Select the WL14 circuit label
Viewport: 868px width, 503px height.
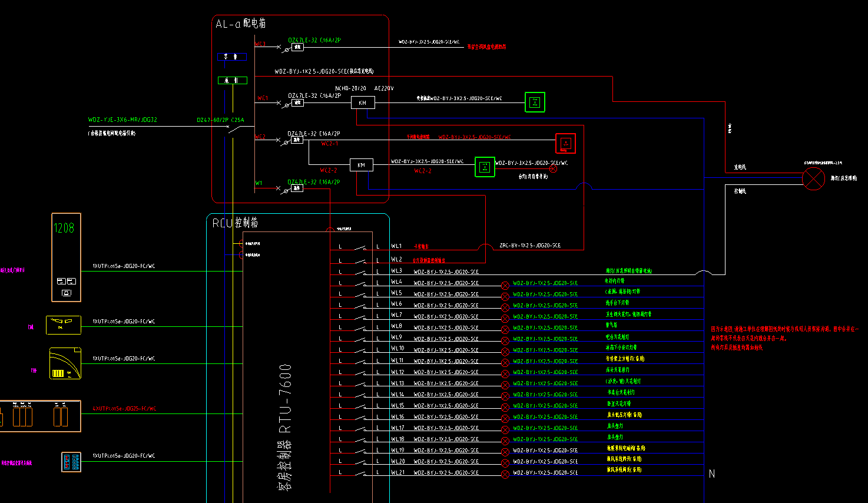397,395
